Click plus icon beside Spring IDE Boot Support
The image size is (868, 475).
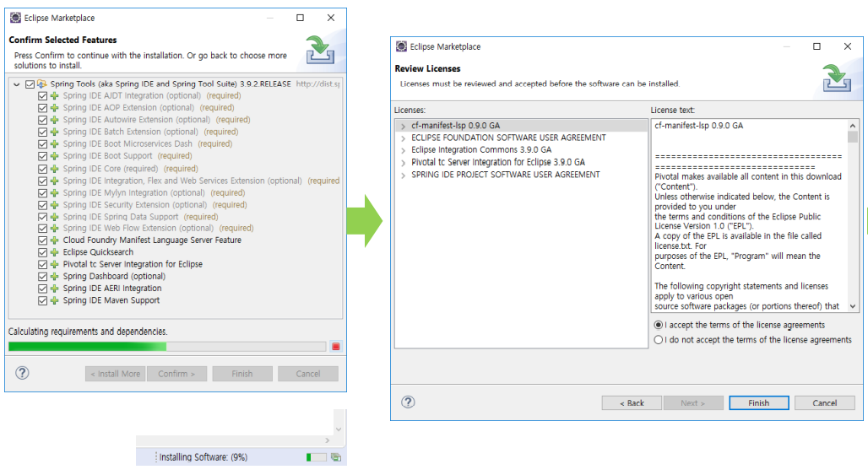(x=54, y=156)
